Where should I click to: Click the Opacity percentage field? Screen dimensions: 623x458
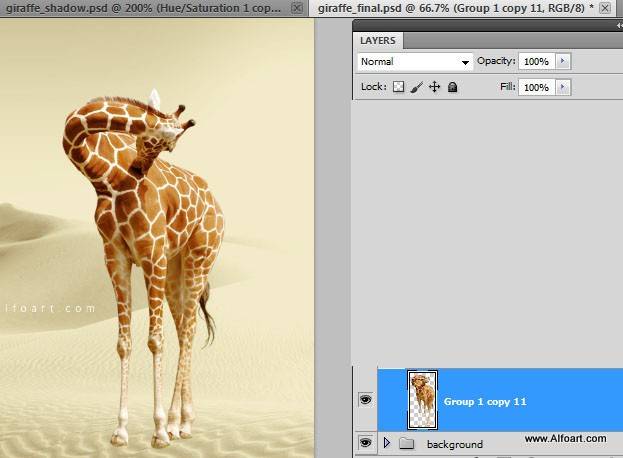point(536,62)
